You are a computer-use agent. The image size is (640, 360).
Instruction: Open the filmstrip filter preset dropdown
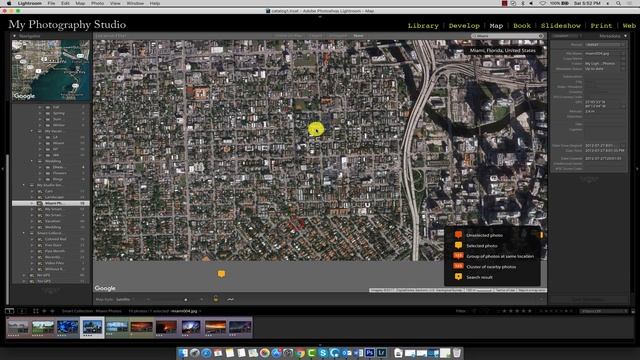pyautogui.click(x=604, y=311)
